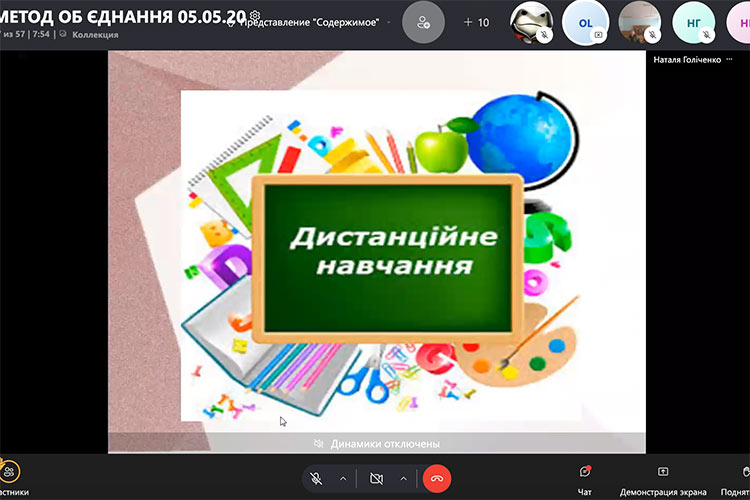Image resolution: width=750 pixels, height=500 pixels.
Task: Show the +10 additional participants
Action: coord(476,22)
